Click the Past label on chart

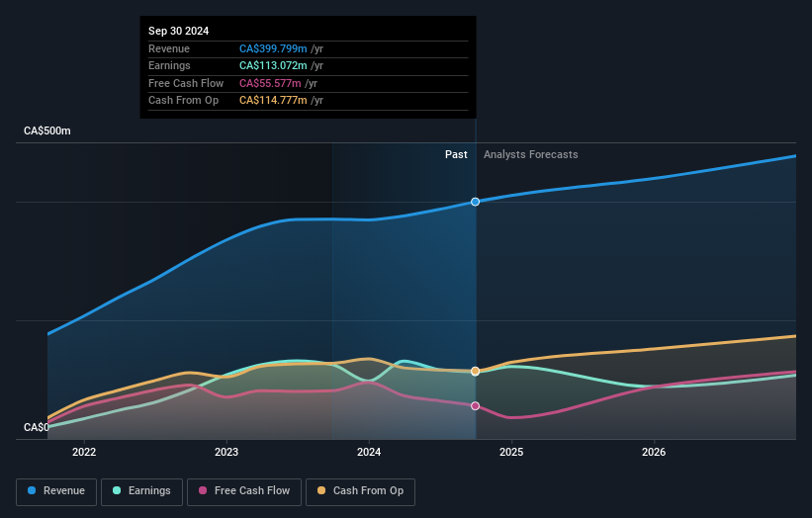[456, 154]
